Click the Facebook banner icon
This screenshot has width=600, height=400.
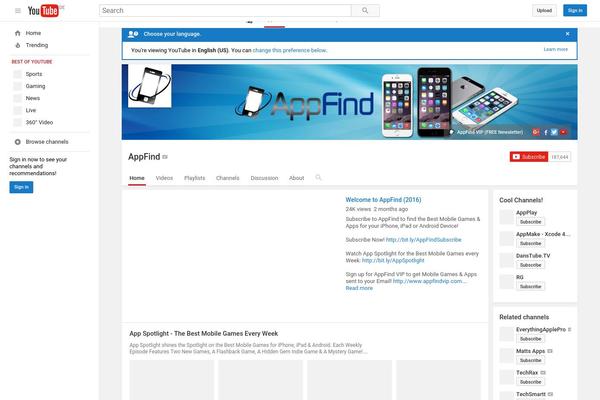coord(546,132)
